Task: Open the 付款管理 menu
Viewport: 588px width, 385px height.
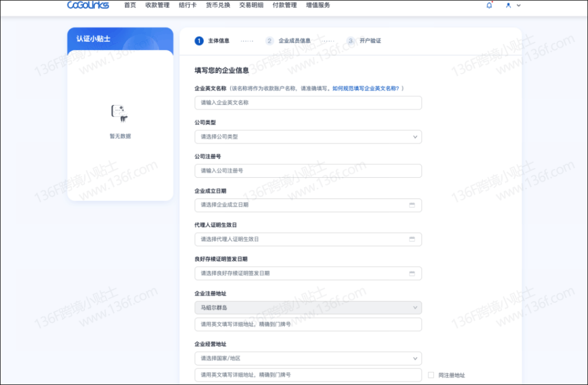Action: [x=285, y=5]
